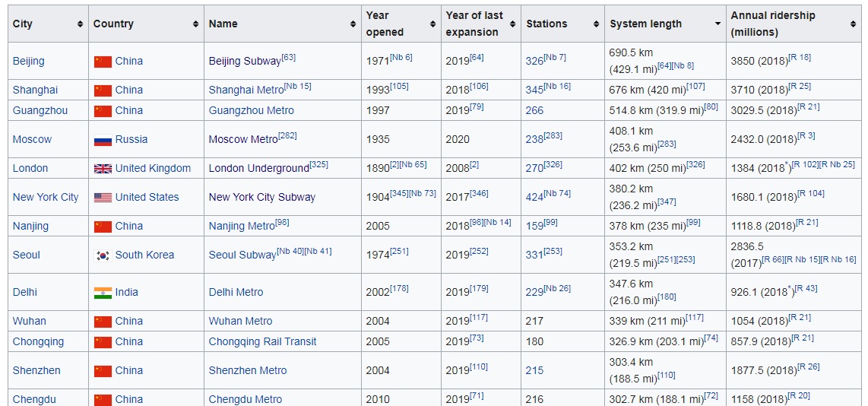Click Moscow Metro reference [282]
868x406 pixels.
[287, 135]
